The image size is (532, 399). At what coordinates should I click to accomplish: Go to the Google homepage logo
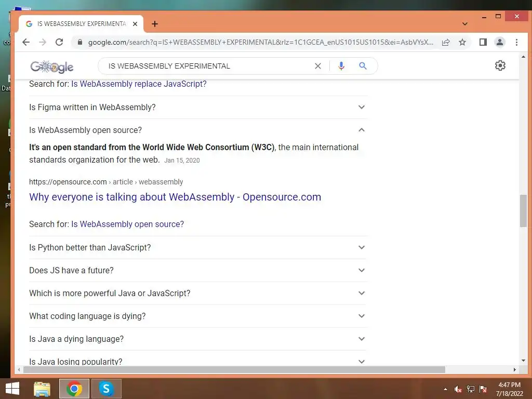coord(51,66)
